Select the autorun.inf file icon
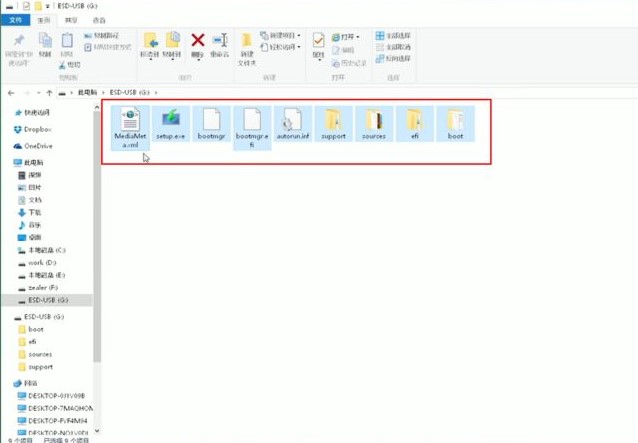Image resolution: width=638 pixels, height=443 pixels. click(293, 126)
